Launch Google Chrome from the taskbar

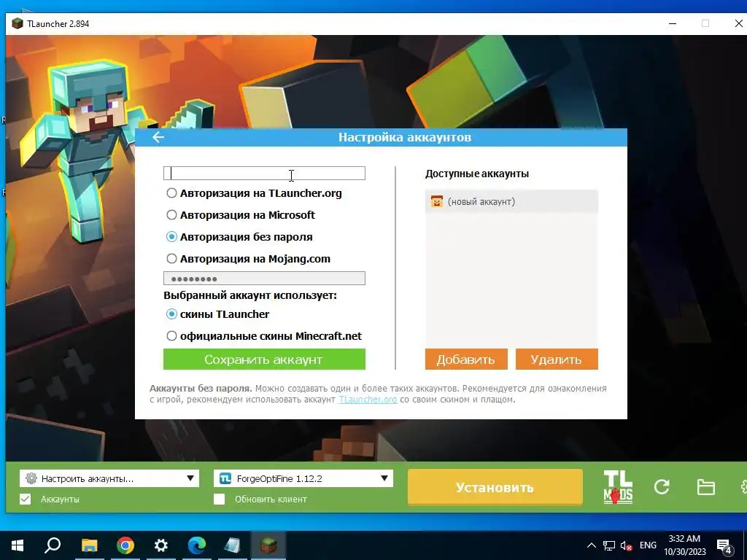point(125,545)
